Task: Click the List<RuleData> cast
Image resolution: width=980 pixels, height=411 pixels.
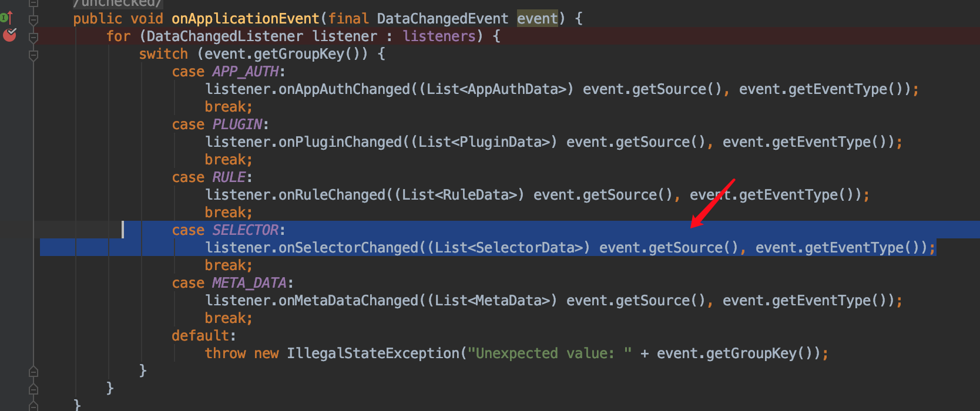Action: tap(459, 195)
